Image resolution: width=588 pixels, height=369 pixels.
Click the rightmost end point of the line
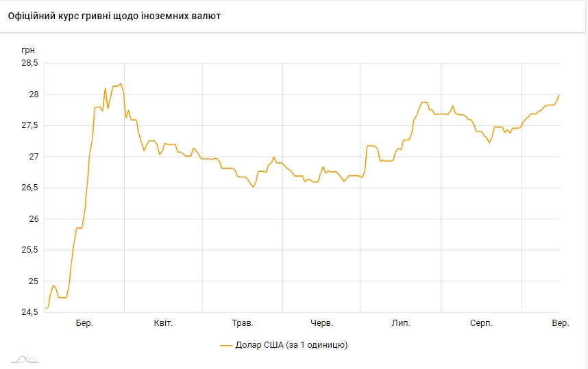click(x=559, y=95)
